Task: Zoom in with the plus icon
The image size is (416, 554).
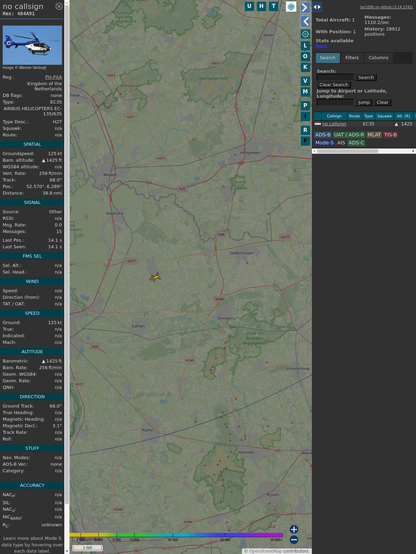Action: click(x=294, y=529)
